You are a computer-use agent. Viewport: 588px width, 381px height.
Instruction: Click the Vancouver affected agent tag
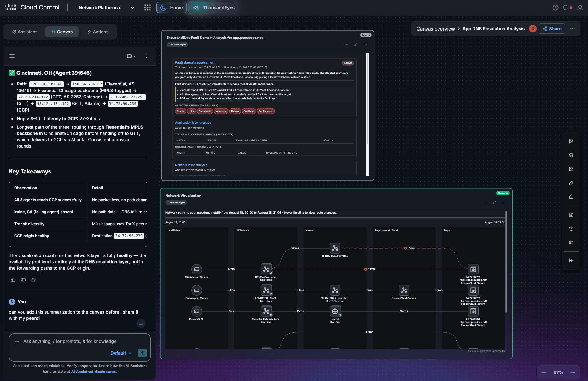[x=221, y=111]
